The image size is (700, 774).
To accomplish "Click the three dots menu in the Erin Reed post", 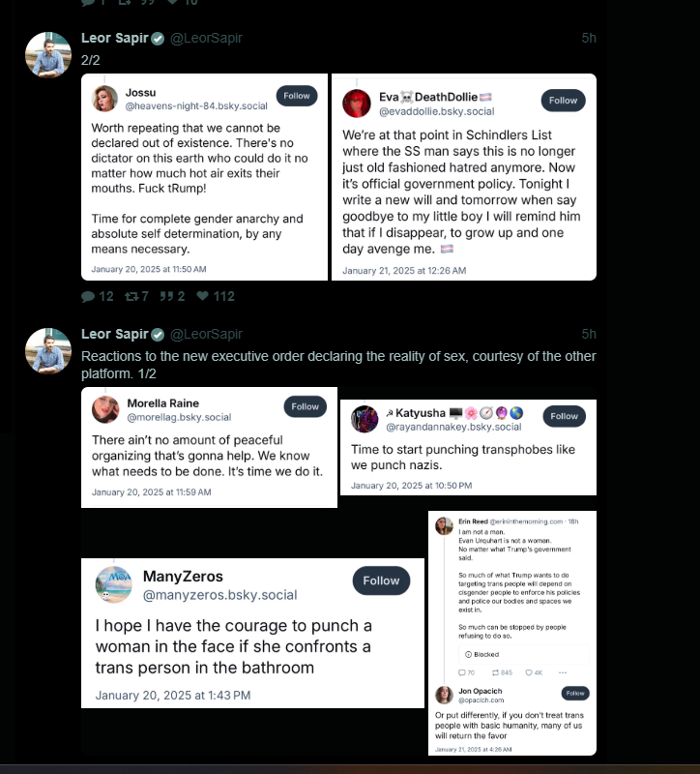I will tap(563, 672).
